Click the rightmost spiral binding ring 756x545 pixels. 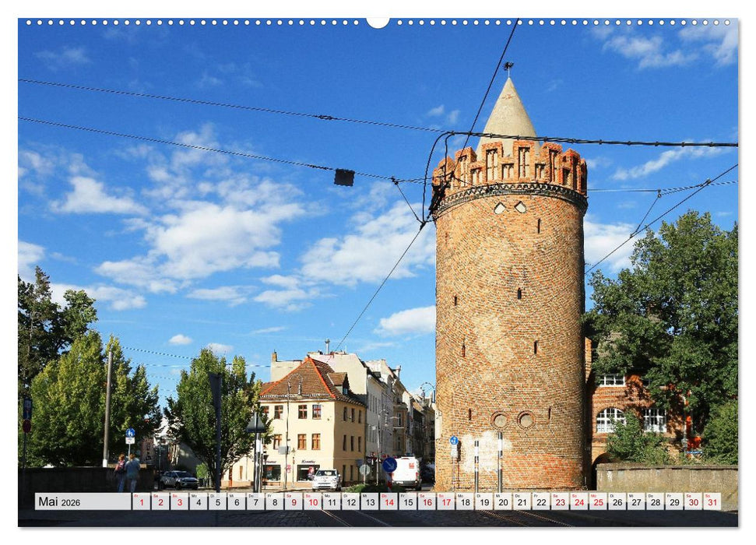tap(728, 22)
